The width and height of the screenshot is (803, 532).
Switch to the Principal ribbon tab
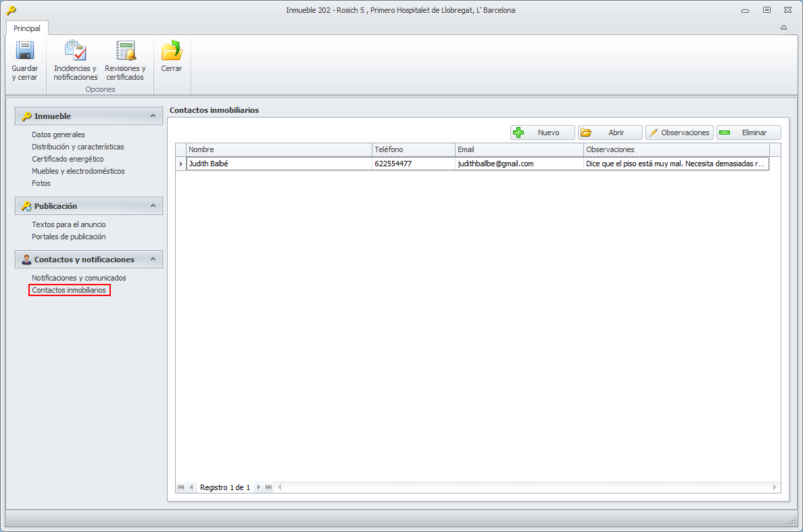pos(26,28)
